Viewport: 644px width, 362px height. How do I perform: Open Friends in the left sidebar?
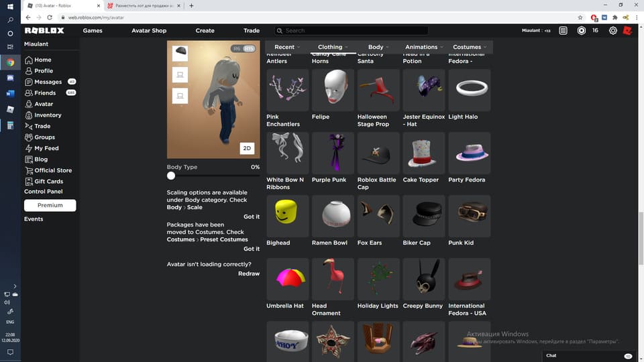click(x=45, y=93)
